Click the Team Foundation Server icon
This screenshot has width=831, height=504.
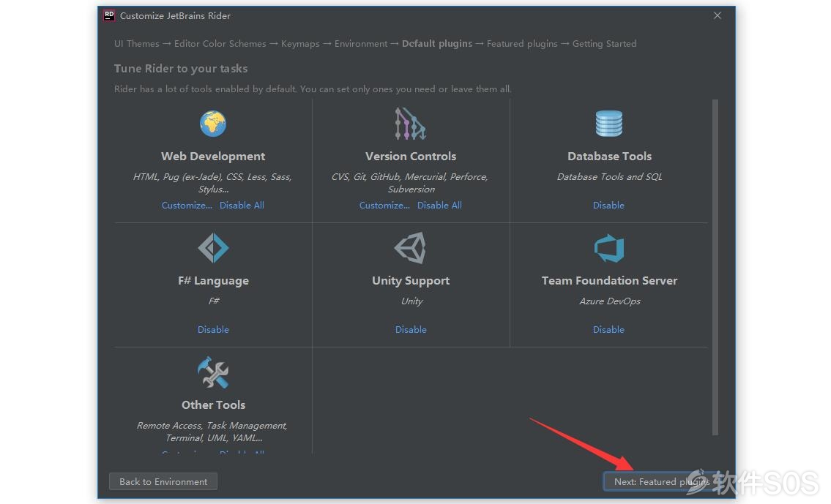[609, 248]
